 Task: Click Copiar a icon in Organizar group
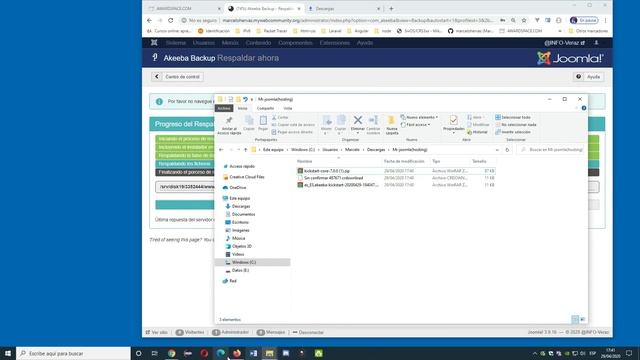(341, 120)
